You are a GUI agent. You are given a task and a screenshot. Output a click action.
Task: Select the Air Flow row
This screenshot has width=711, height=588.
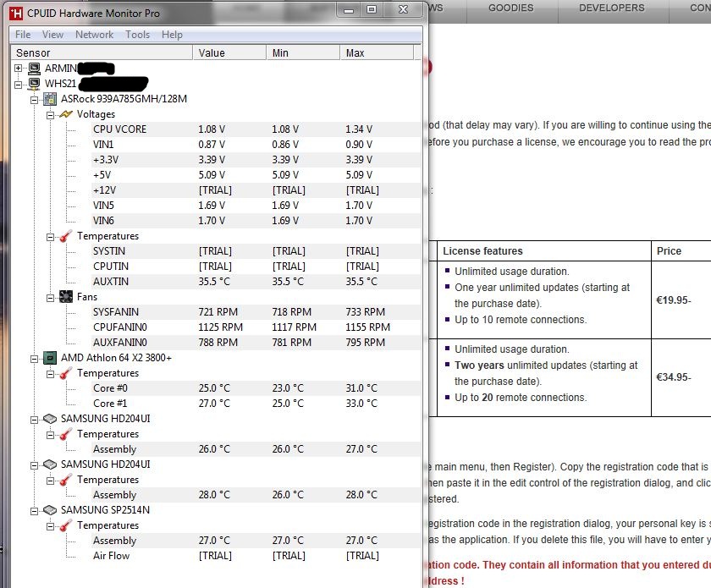click(x=256, y=556)
